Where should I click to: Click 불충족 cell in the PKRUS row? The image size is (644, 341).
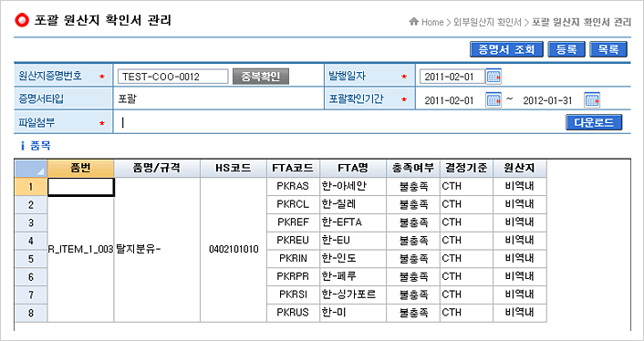click(413, 313)
